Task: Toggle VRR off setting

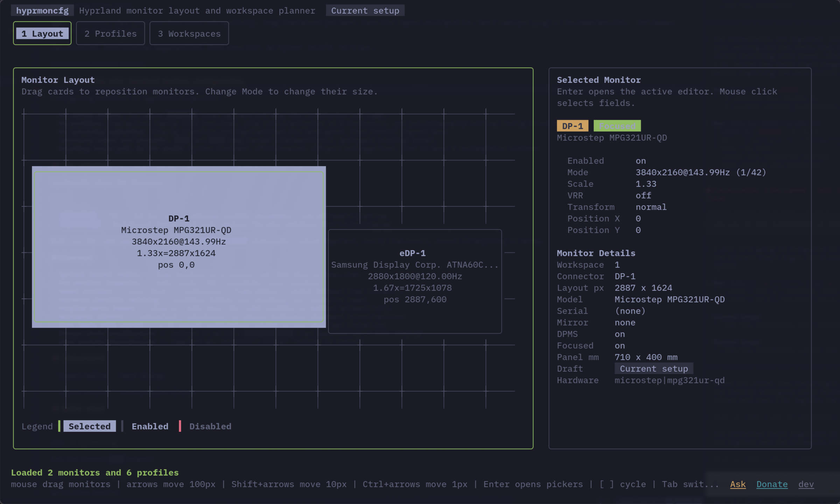Action: [x=643, y=195]
